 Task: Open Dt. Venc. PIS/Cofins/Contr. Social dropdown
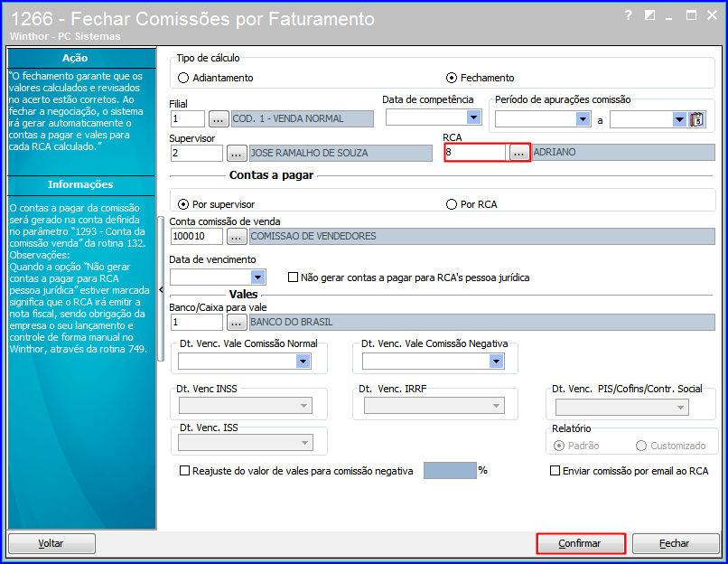point(680,408)
